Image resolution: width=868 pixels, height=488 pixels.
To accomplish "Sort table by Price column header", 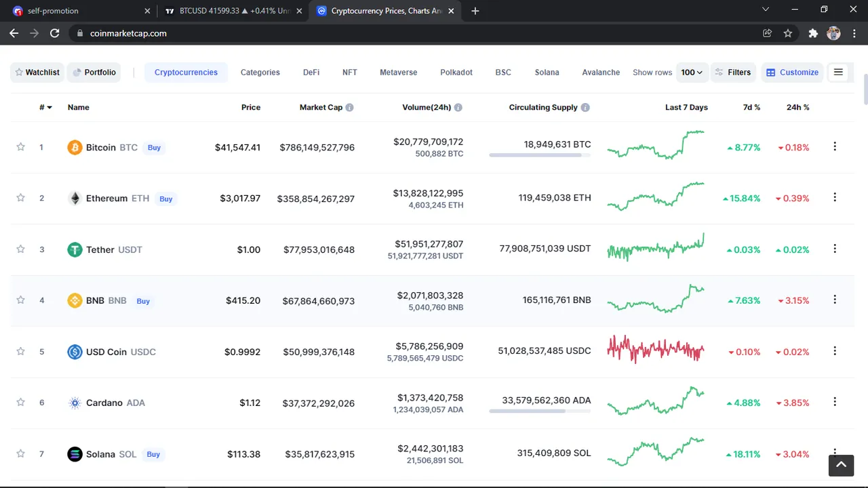I will 251,107.
